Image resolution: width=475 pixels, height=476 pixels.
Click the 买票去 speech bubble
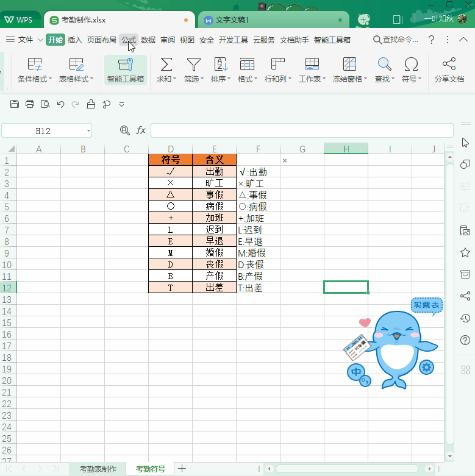426,305
